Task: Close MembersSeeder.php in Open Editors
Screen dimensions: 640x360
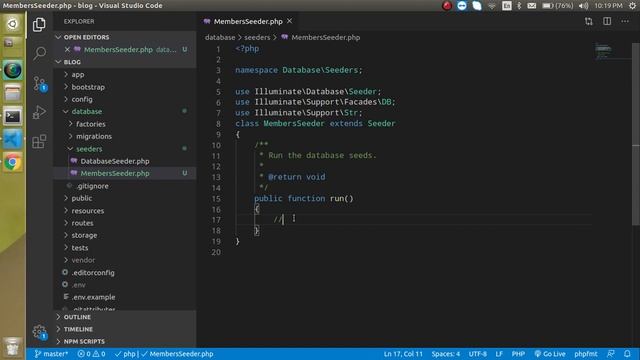Action: pos(67,49)
